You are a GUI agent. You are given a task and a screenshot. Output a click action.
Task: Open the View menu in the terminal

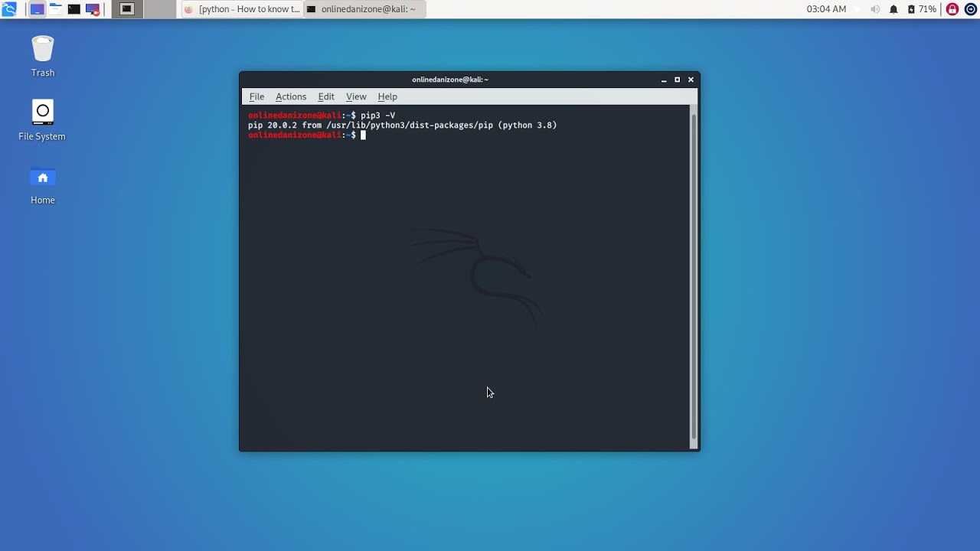[356, 96]
